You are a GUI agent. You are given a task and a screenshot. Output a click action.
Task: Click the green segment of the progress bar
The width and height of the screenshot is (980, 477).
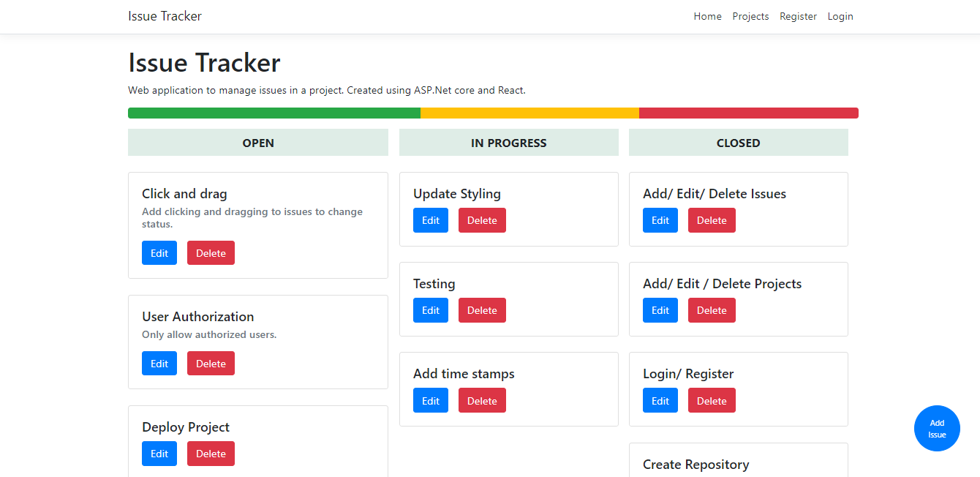[x=274, y=113]
